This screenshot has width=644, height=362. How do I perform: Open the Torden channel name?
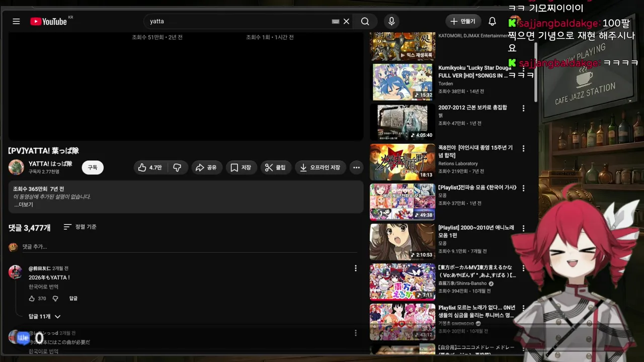pos(445,83)
